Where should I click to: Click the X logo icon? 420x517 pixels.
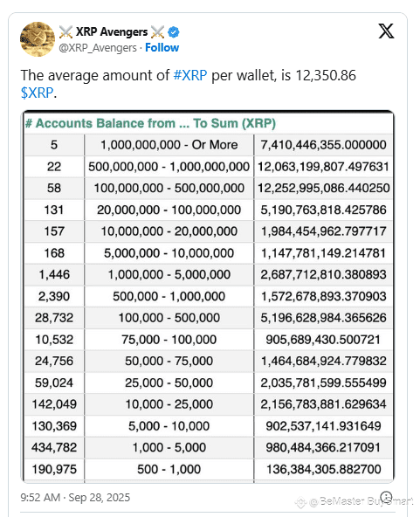pyautogui.click(x=386, y=31)
